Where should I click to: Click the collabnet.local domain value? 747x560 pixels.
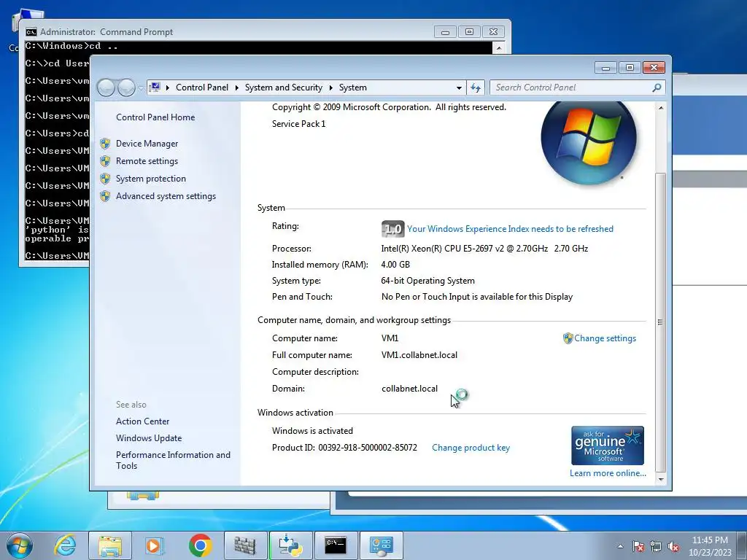409,389
